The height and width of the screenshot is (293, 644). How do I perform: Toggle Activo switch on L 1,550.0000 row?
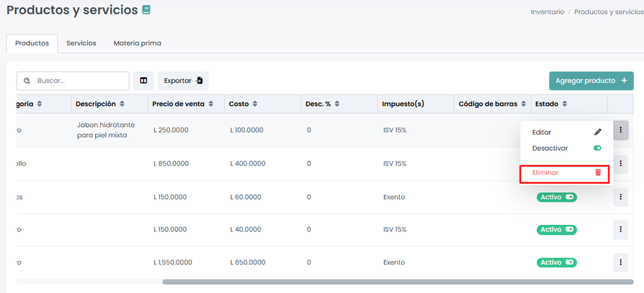tap(570, 263)
